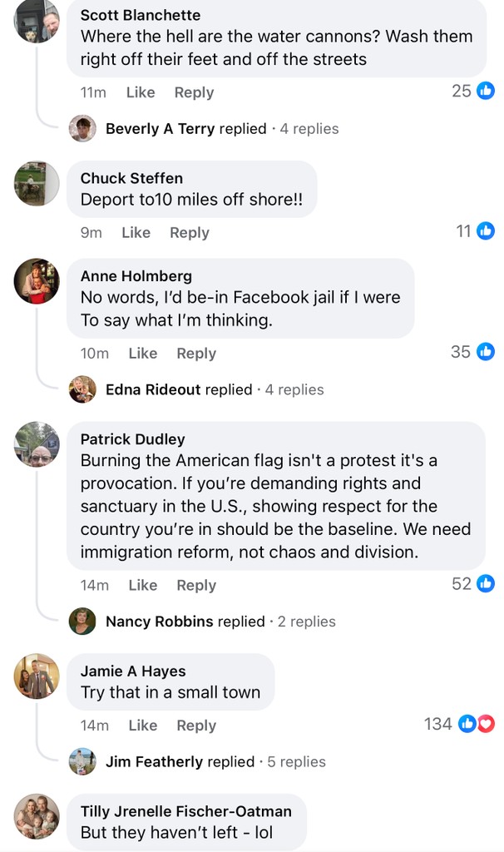Click the like reaction icon on Scott Blanchette's comment
This screenshot has width=504, height=852.
pyautogui.click(x=486, y=92)
